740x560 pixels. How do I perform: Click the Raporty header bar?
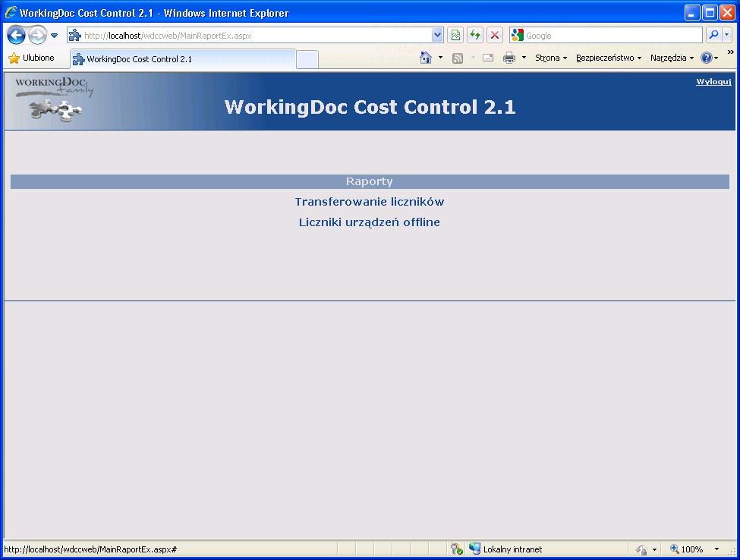(x=370, y=181)
